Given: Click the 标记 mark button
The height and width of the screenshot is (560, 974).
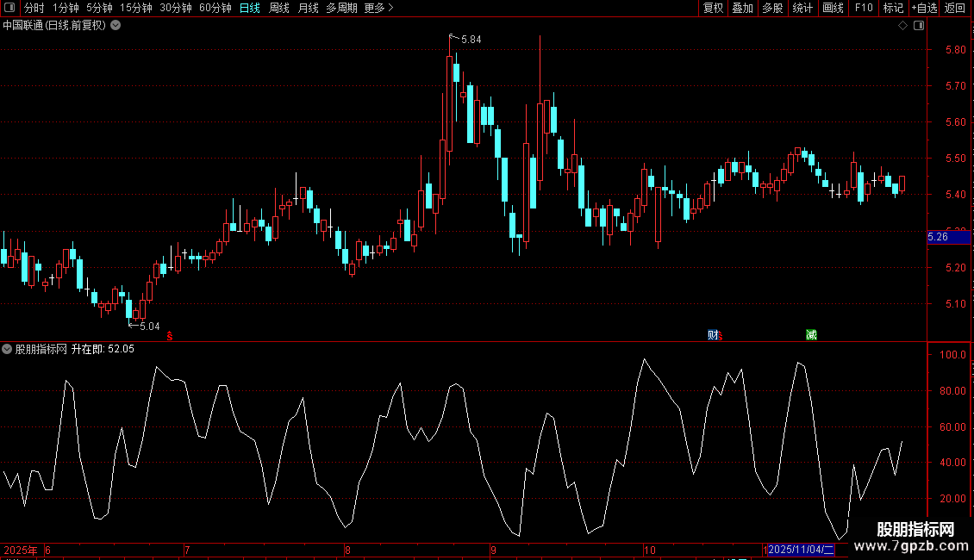Looking at the screenshot, I should pyautogui.click(x=893, y=8).
